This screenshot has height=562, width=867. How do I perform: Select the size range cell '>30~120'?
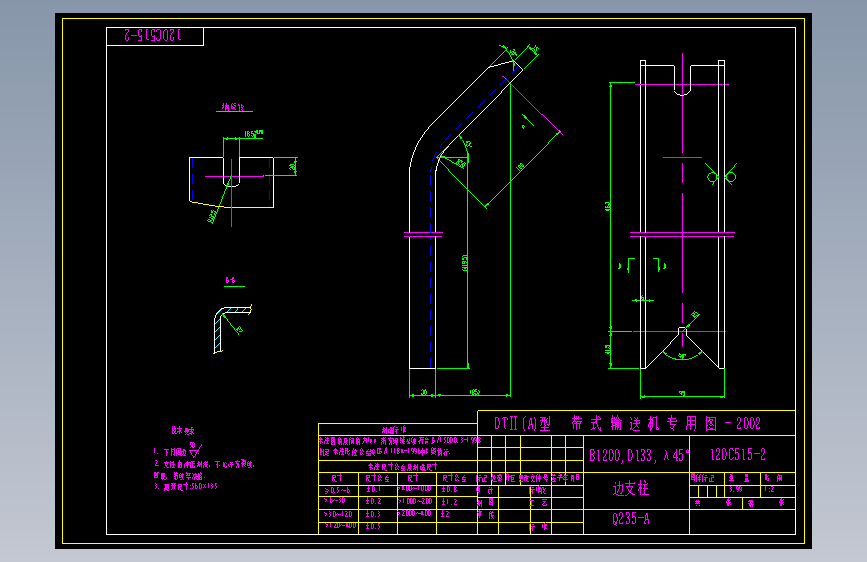[338, 514]
